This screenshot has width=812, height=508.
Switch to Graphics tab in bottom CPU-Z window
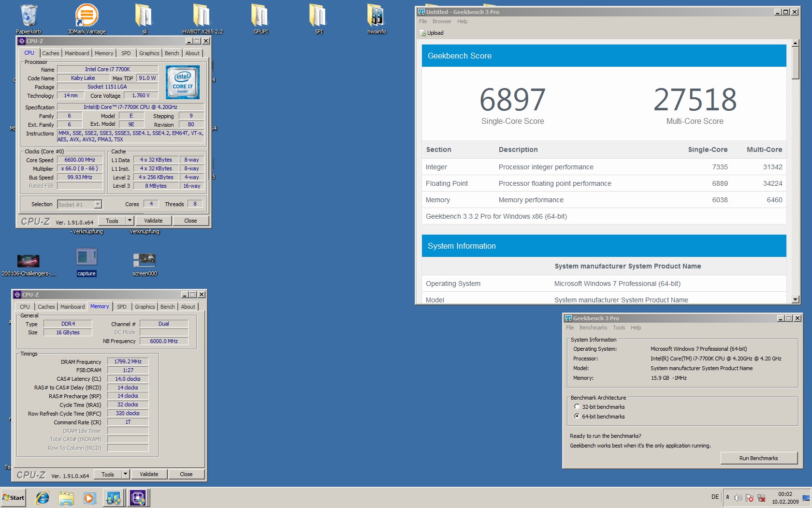tap(145, 307)
